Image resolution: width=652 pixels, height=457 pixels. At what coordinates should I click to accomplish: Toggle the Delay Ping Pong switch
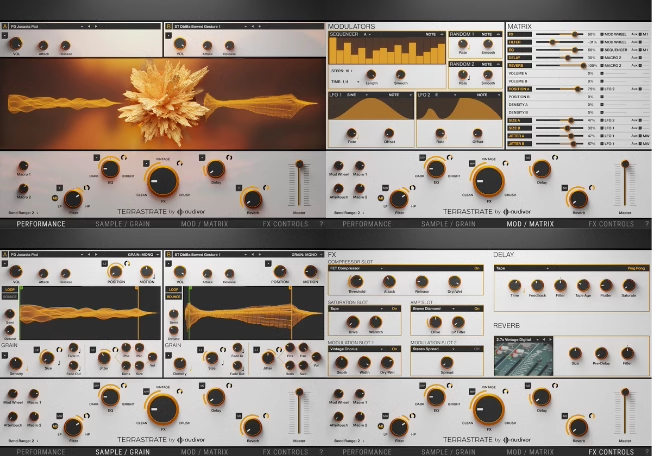636,268
